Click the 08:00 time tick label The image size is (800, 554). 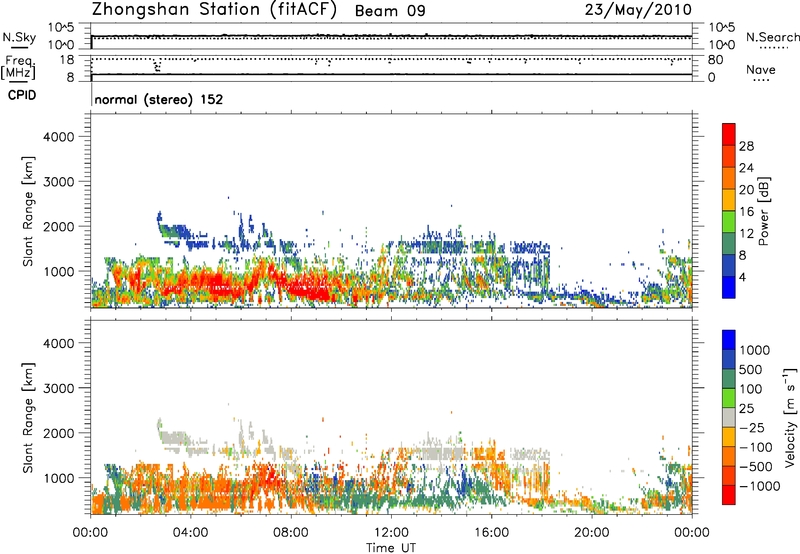click(x=291, y=533)
